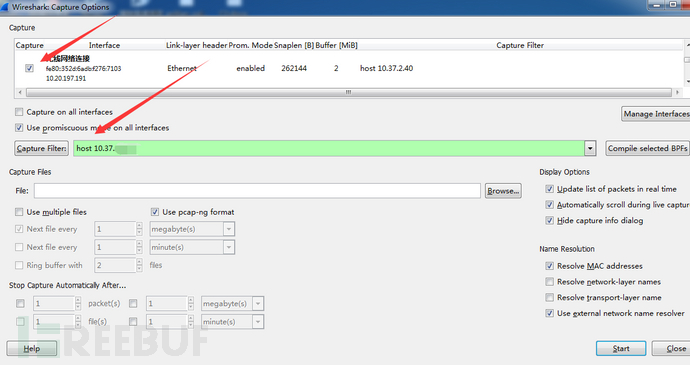Enable Resolve transport-layer name

[550, 298]
